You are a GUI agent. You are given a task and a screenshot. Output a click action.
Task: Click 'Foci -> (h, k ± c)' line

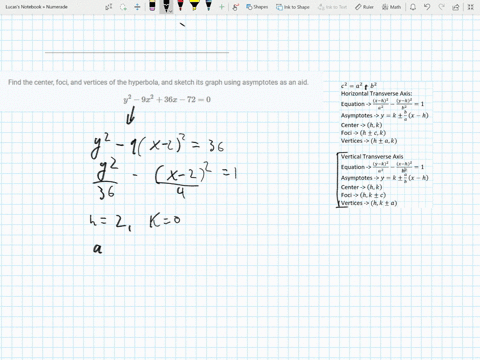pos(363,195)
